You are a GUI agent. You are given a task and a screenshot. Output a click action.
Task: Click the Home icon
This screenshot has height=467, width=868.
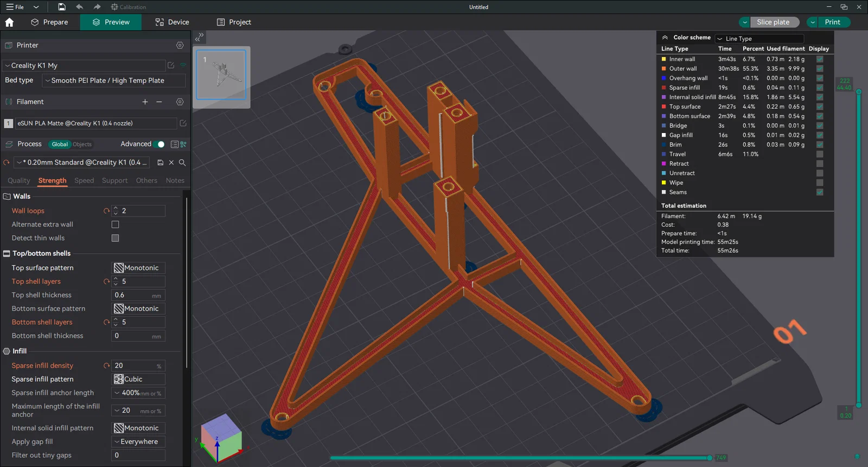point(9,22)
